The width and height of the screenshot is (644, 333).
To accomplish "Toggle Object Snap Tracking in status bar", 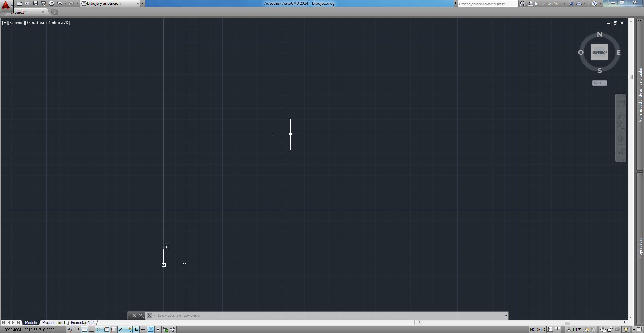I will click(x=121, y=329).
